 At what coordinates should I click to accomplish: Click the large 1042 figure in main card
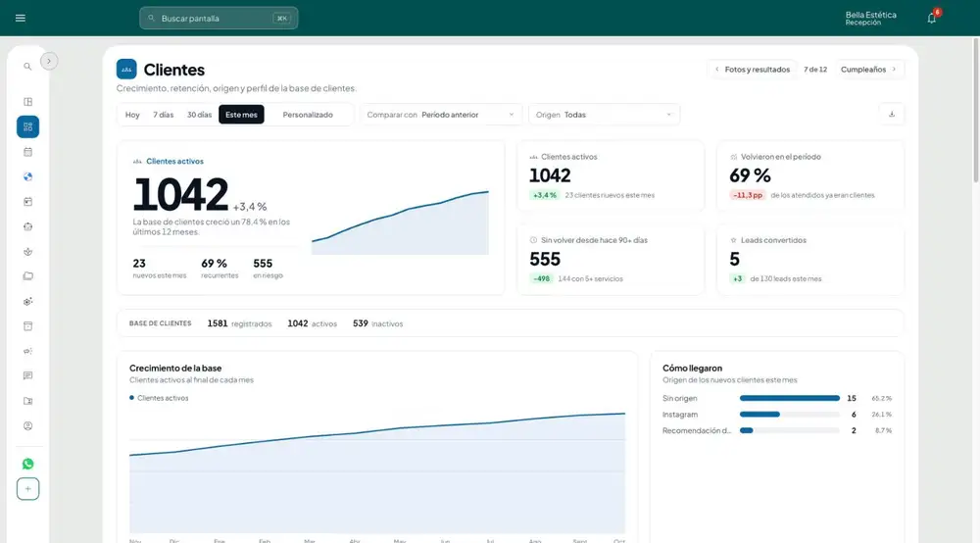coord(180,195)
